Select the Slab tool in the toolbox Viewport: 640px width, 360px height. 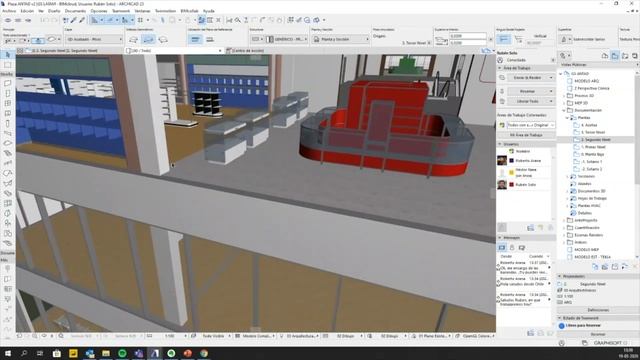click(x=7, y=143)
